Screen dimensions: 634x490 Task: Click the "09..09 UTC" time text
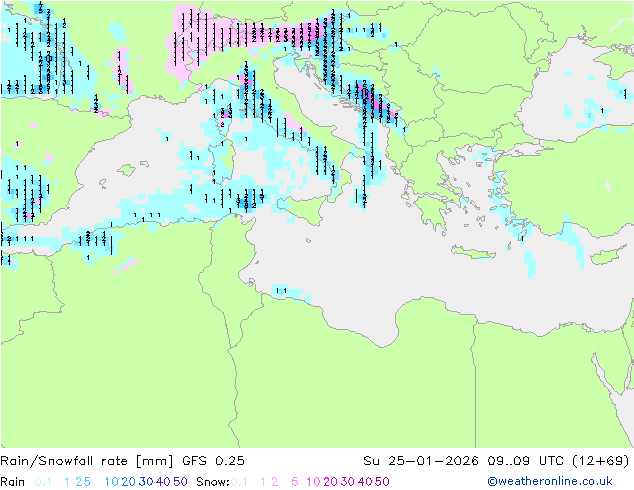pos(525,461)
